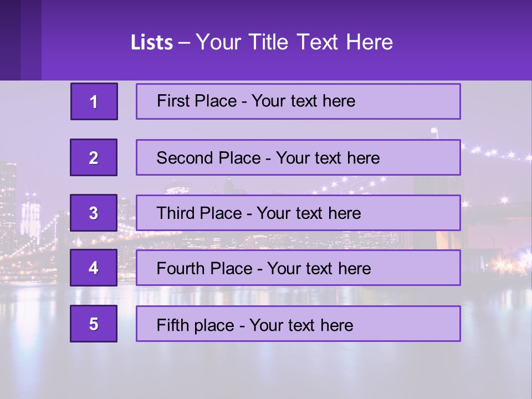Viewport: 532px width, 399px height.
Task: Click the words 'Fifth place' in row five
Action: click(196, 325)
